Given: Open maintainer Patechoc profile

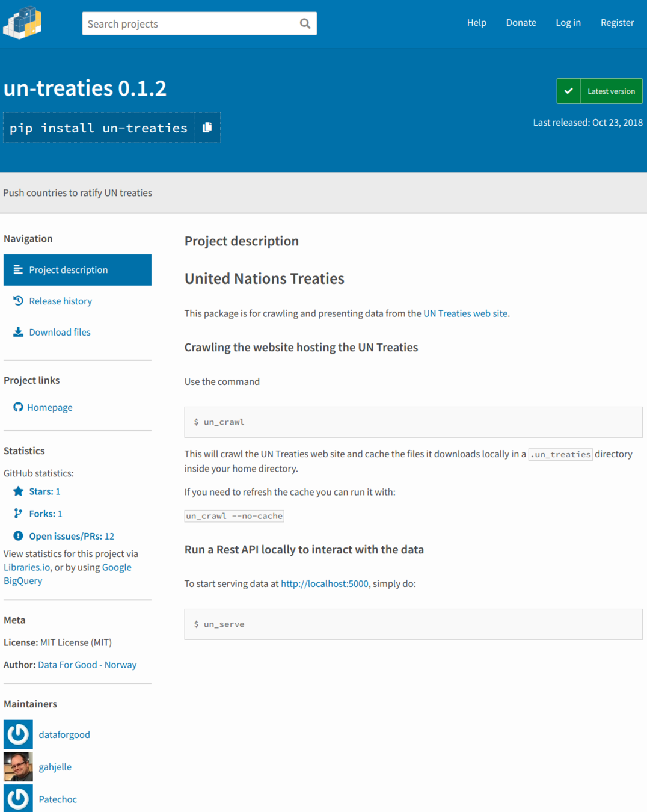Looking at the screenshot, I should [x=58, y=799].
